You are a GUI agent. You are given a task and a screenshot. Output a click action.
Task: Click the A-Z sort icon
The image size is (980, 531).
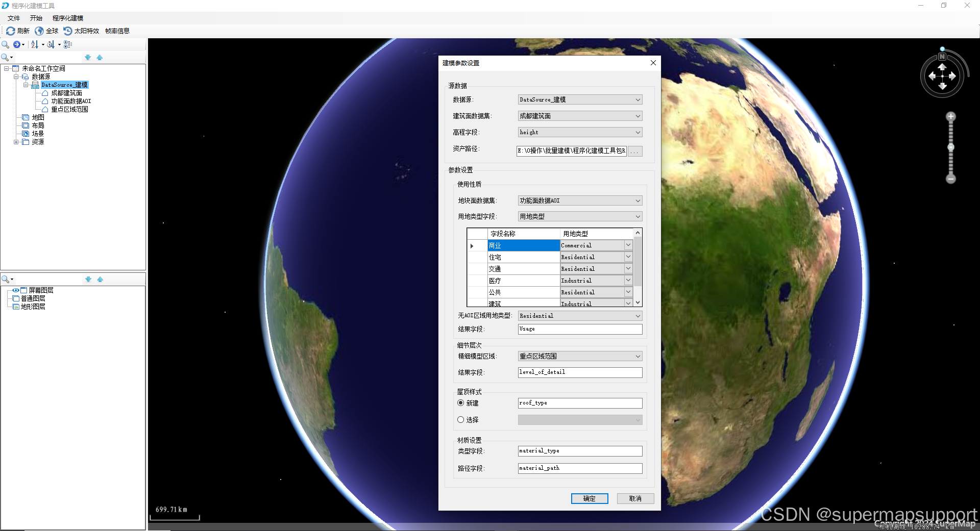[35, 44]
